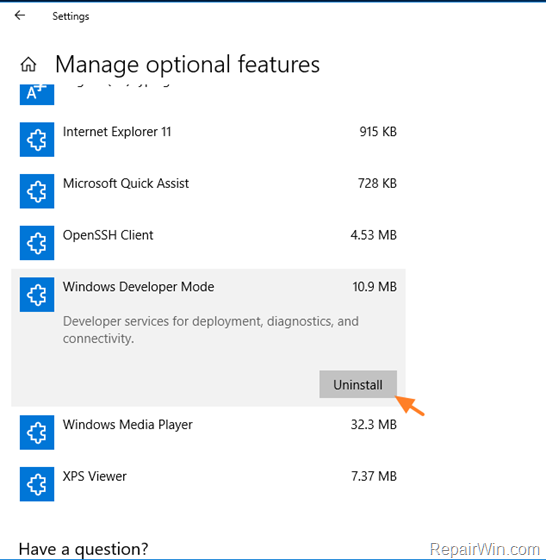Uninstall Windows Developer Mode
Viewport: 546px width, 560px height.
tap(358, 384)
